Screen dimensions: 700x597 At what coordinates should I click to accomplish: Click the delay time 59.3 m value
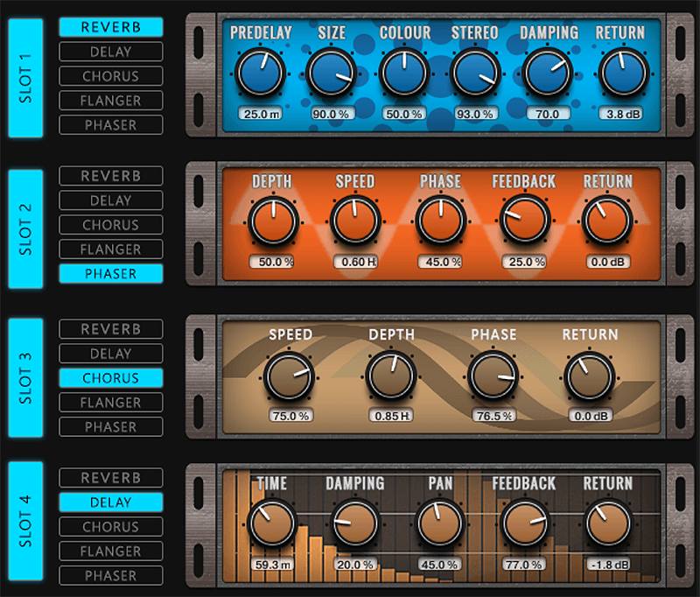272,565
